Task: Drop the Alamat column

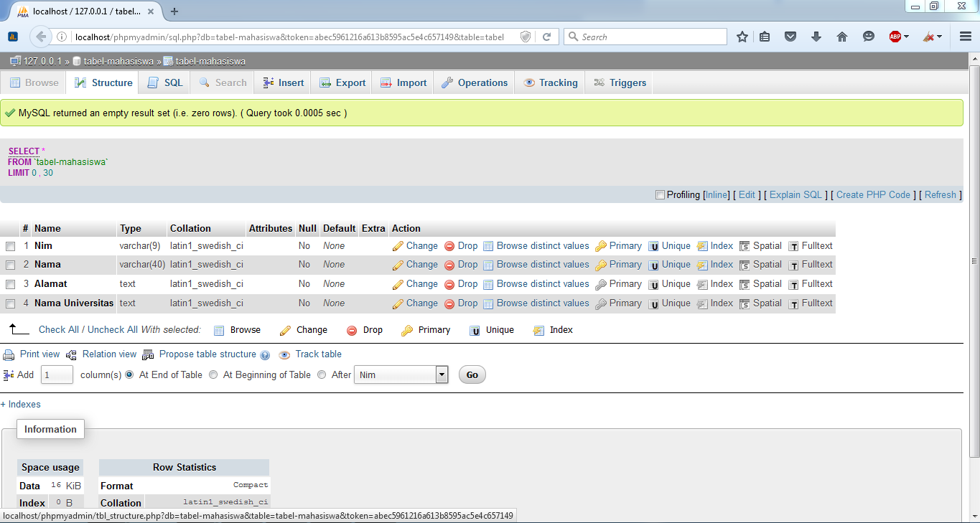Action: [467, 283]
